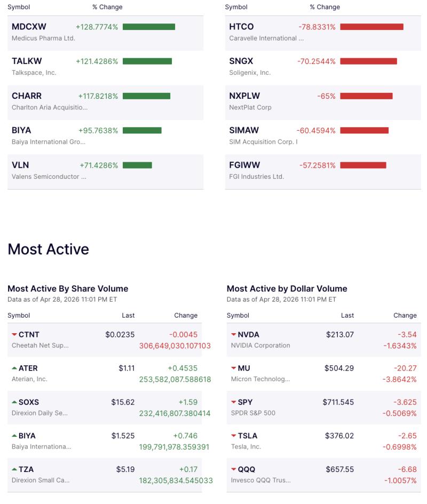The height and width of the screenshot is (504, 427).
Task: Click the green up arrow beside ATER
Action: click(x=14, y=368)
